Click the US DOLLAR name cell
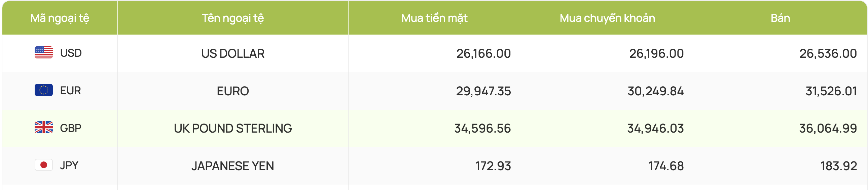868x190 pixels. [x=233, y=53]
